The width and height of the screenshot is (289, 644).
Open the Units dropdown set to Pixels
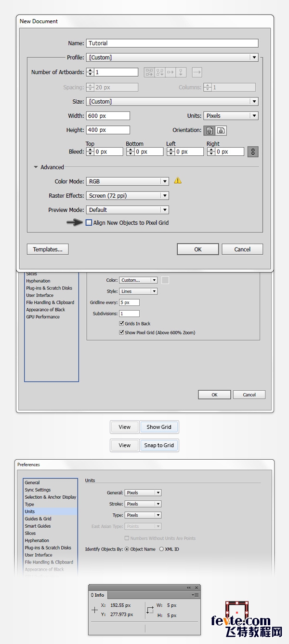tap(231, 116)
